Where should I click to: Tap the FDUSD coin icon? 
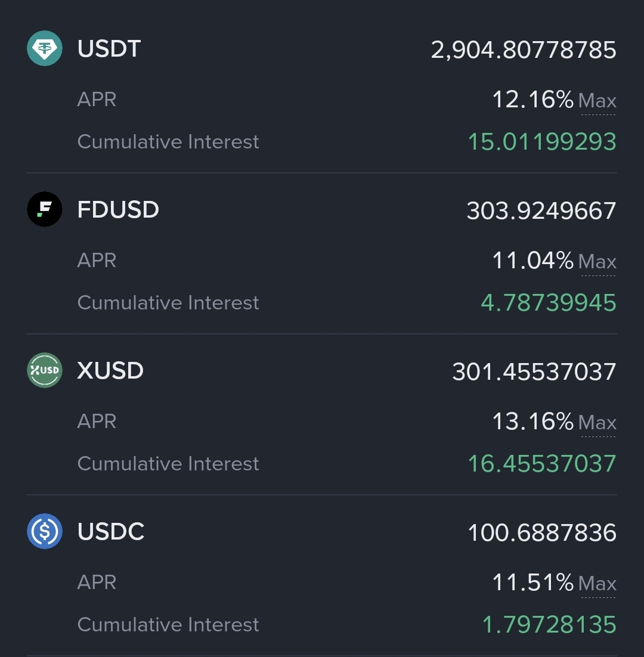pyautogui.click(x=45, y=209)
